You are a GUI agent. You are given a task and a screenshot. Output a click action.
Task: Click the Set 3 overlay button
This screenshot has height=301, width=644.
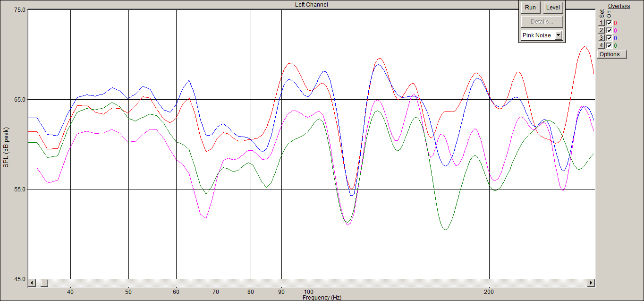click(602, 38)
